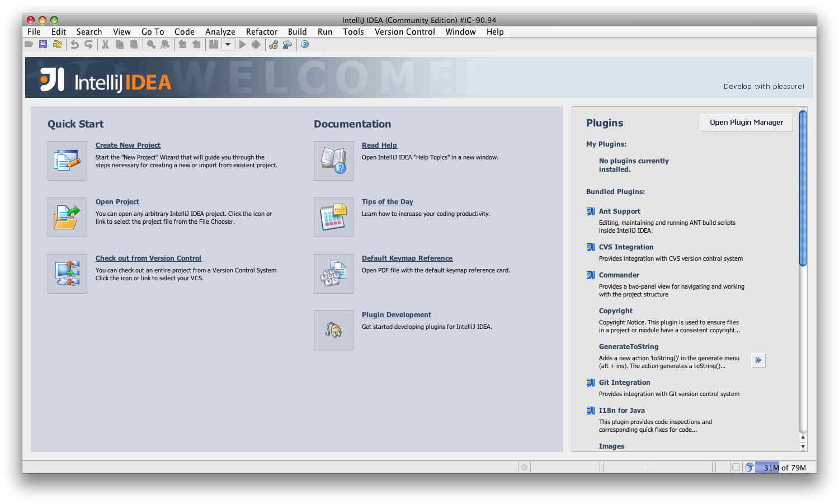
Task: Open Settings via wrench icon
Action: pyautogui.click(x=274, y=44)
